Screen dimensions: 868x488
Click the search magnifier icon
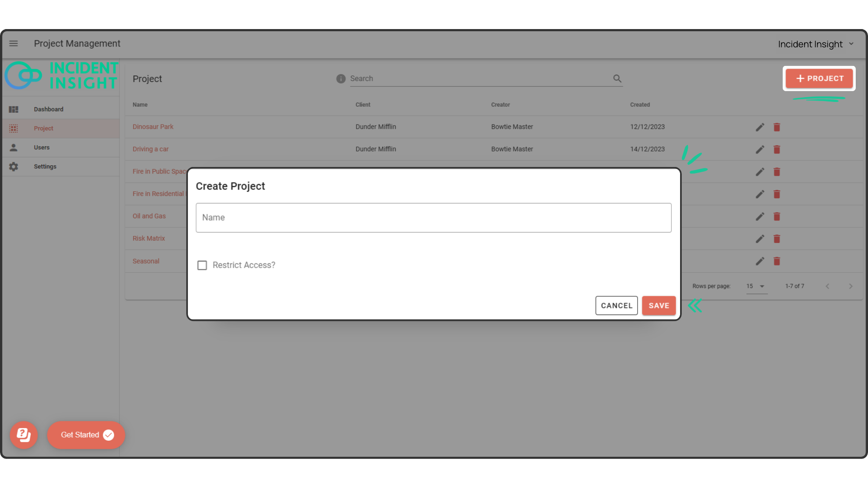click(618, 79)
